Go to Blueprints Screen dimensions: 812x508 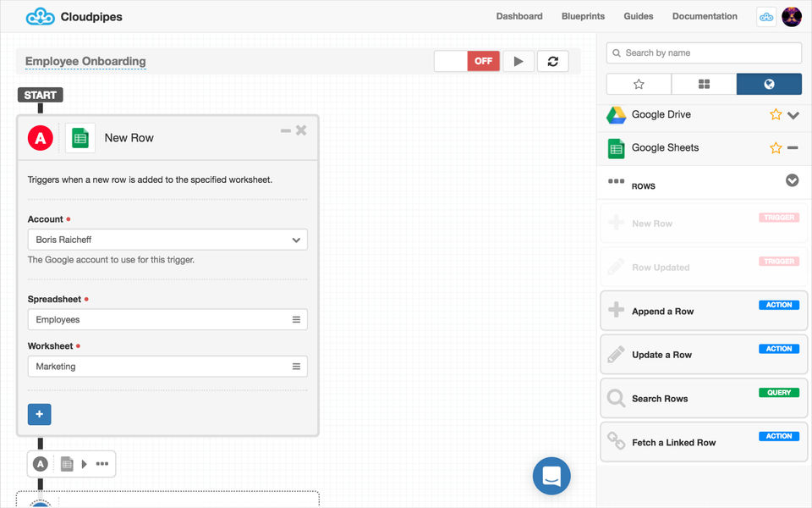pos(583,16)
